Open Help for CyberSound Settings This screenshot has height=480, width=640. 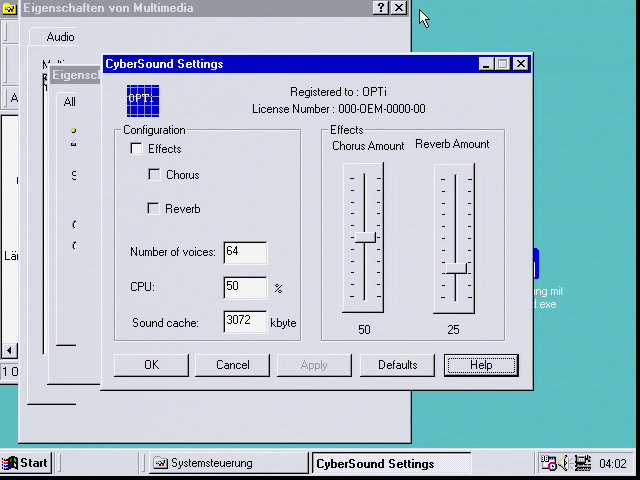pyautogui.click(x=481, y=365)
